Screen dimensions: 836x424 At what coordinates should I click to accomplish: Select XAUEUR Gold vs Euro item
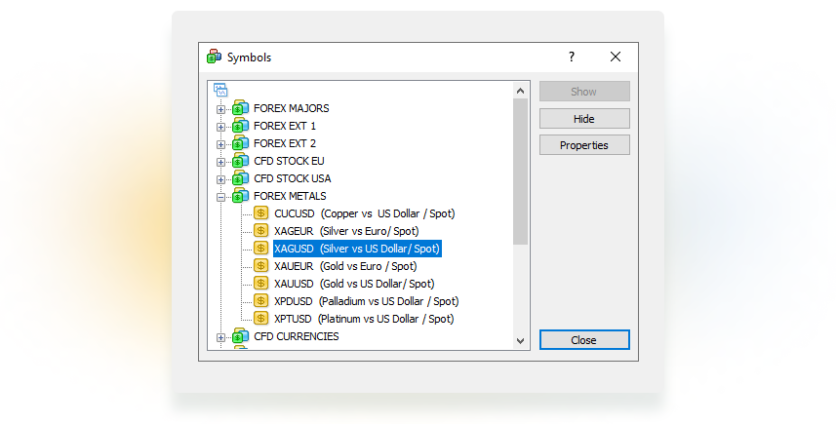[x=345, y=266]
